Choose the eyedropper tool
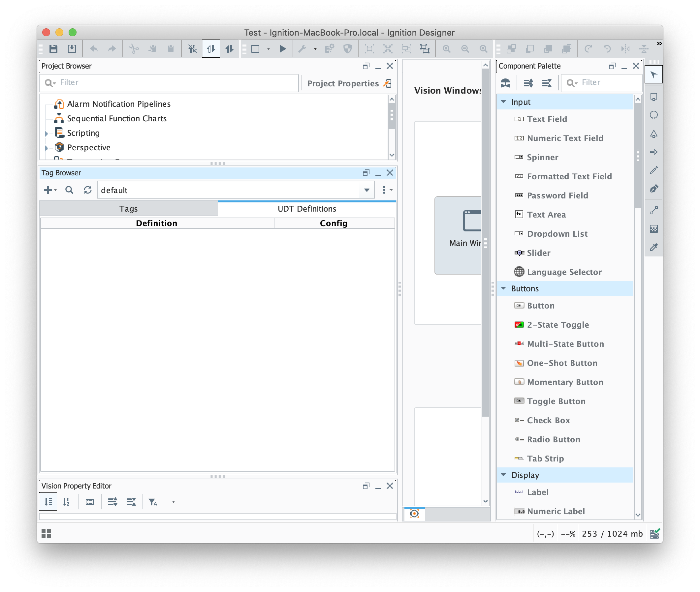Image resolution: width=700 pixels, height=592 pixels. 653,248
